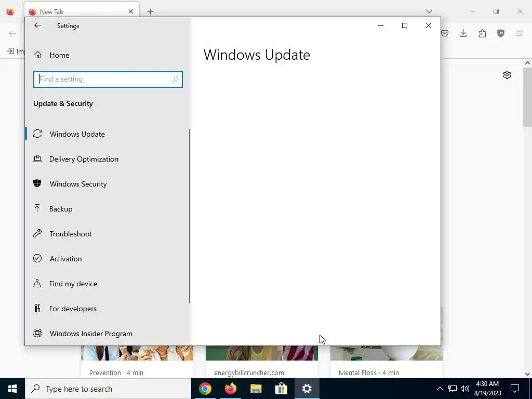Image resolution: width=532 pixels, height=399 pixels.
Task: Click the Backup upload arrow icon
Action: pos(37,208)
